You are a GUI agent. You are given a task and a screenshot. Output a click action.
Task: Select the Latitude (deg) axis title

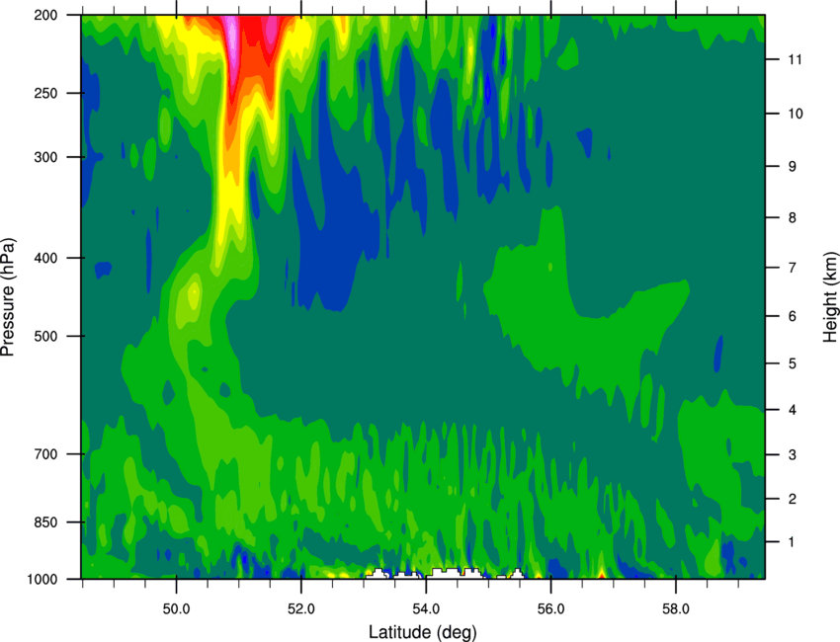tap(423, 632)
